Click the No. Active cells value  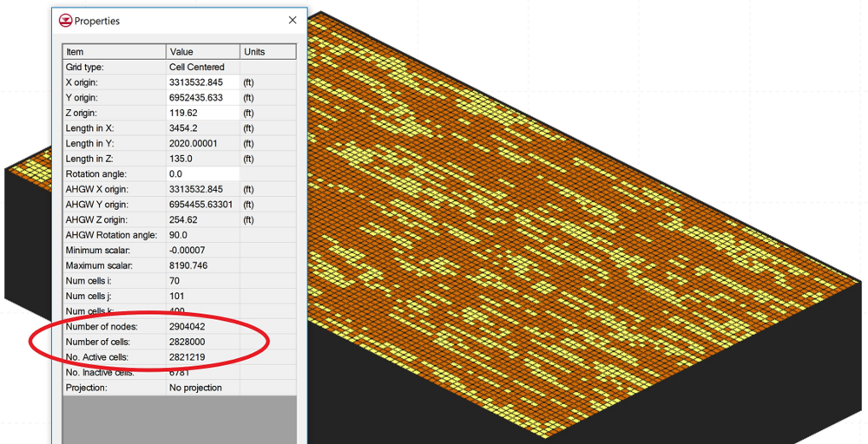[202, 357]
